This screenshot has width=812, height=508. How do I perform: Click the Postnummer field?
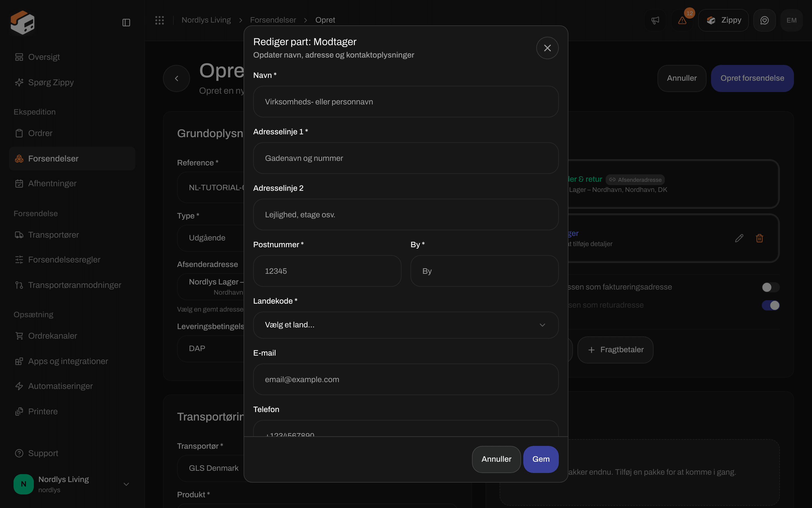point(327,271)
